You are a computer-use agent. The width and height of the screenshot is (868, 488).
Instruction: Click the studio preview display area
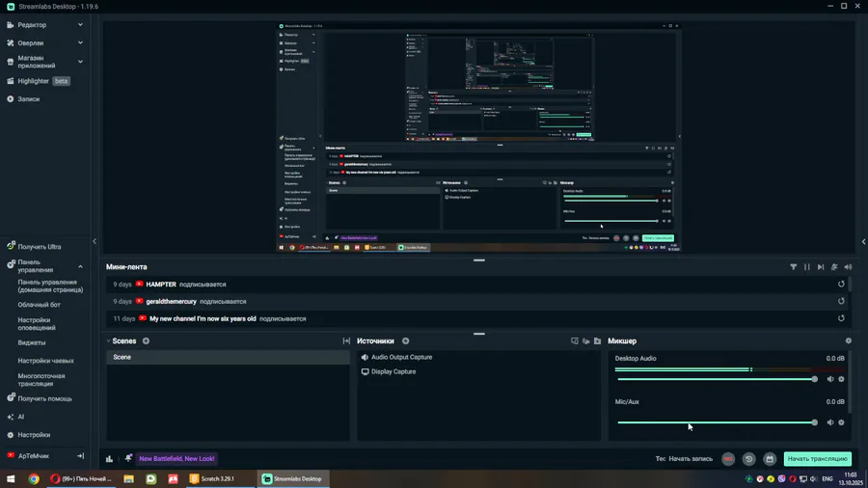(478, 137)
